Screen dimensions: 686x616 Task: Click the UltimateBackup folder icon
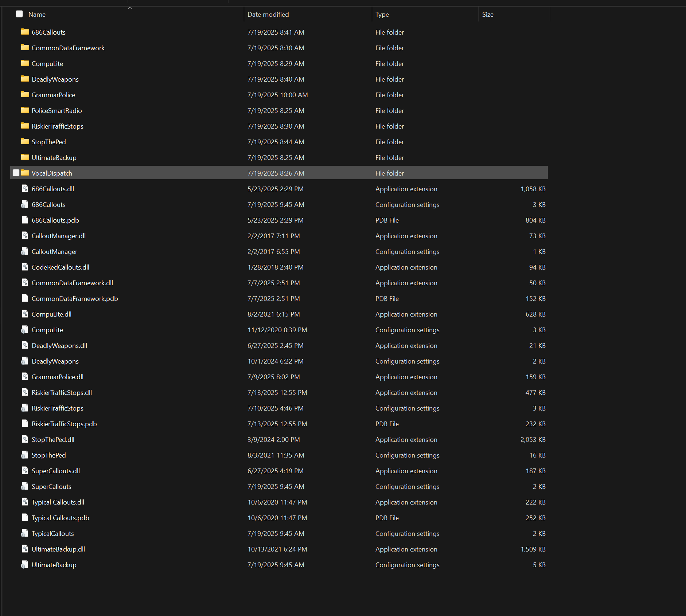25,157
